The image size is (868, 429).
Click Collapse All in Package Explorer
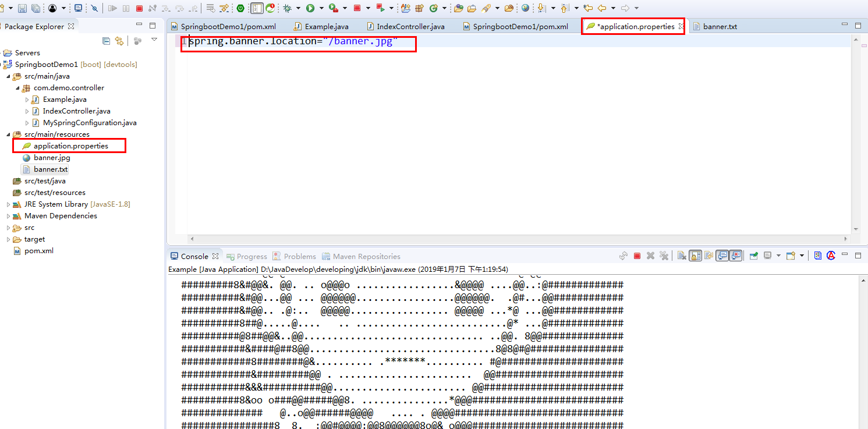click(106, 41)
